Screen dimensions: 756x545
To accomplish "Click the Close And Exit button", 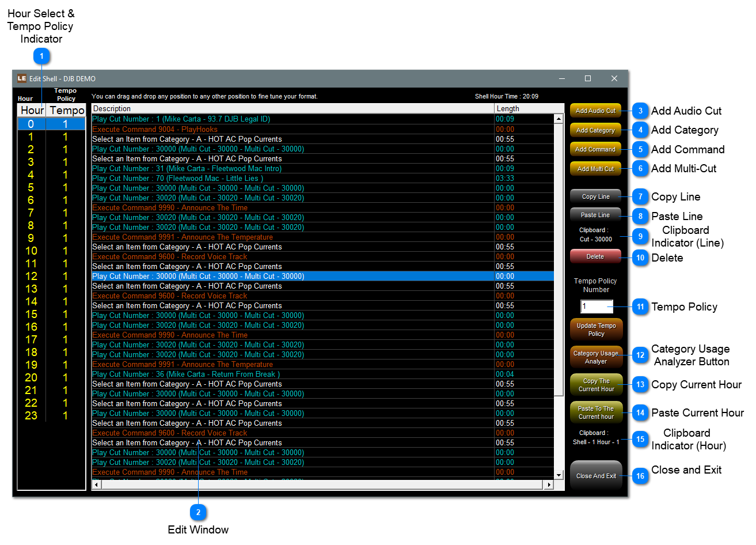I will pos(596,476).
